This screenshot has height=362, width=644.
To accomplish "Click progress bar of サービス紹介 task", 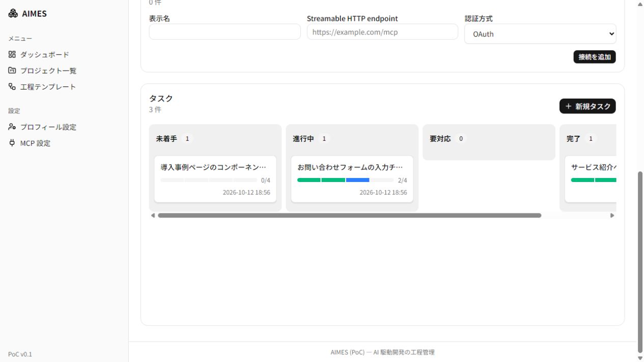I will [594, 180].
